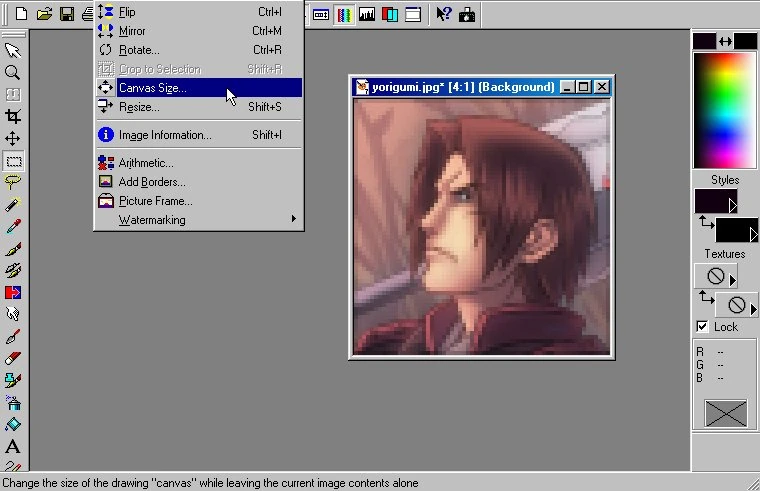Toggle the Histogram window icon
The width and height of the screenshot is (760, 491).
tap(367, 15)
